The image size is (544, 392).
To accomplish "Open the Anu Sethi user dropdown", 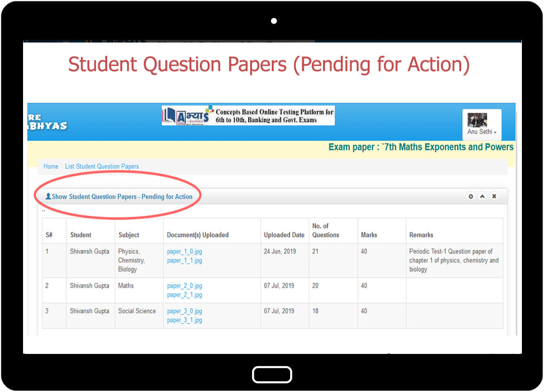I will pos(482,132).
